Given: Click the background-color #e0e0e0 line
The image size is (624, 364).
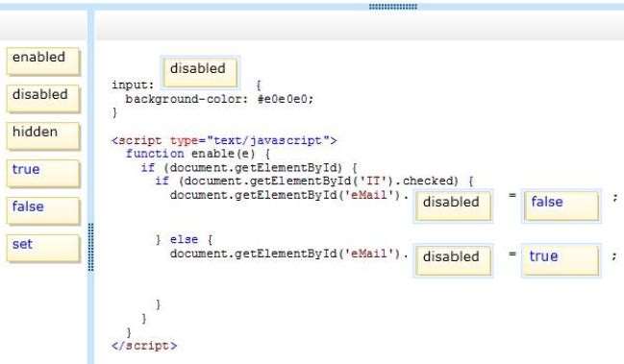Looking at the screenshot, I should coord(219,99).
